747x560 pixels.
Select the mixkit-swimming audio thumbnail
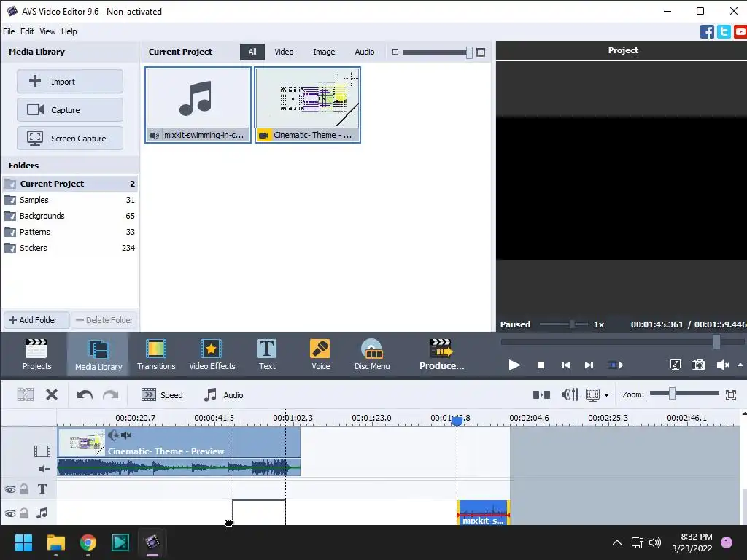pos(198,105)
